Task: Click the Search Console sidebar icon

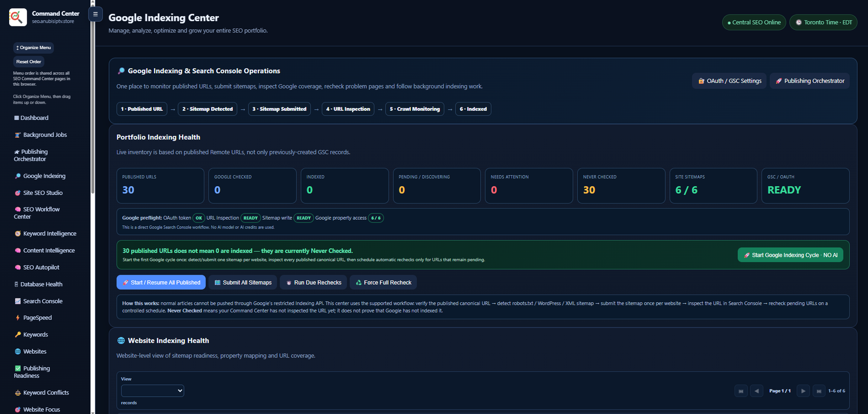Action: pyautogui.click(x=17, y=301)
